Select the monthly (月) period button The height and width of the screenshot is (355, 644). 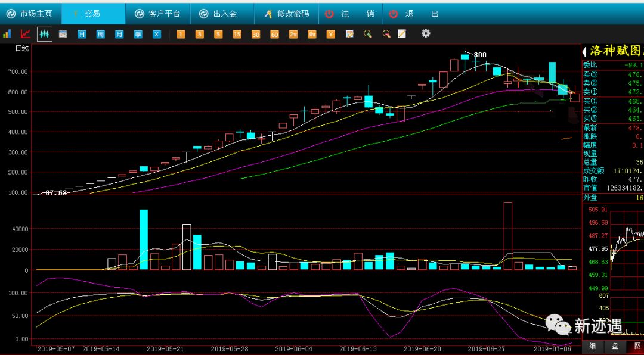coord(119,34)
